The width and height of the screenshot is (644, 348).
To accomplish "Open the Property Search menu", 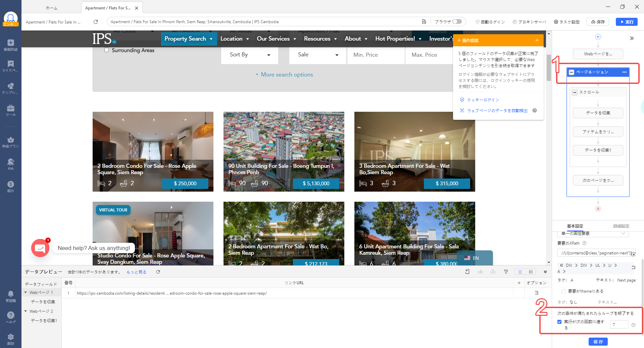I will (x=189, y=39).
